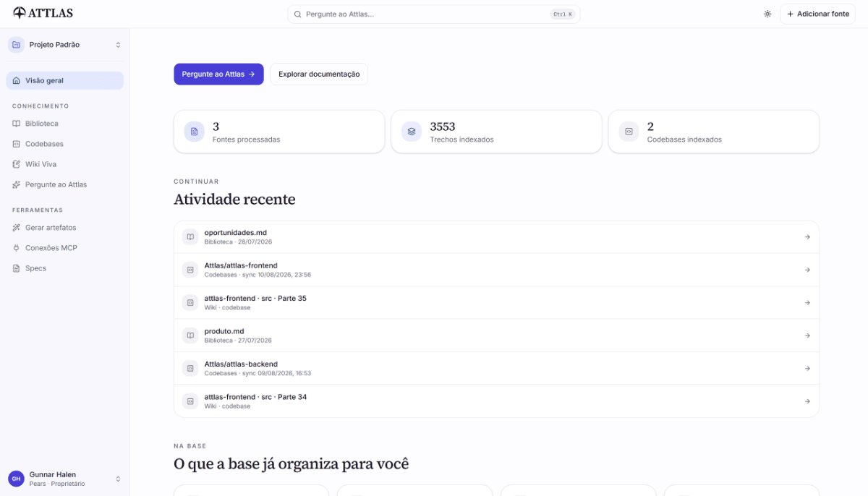Image resolution: width=868 pixels, height=496 pixels.
Task: Open Specs in sidebar
Action: pyautogui.click(x=64, y=268)
